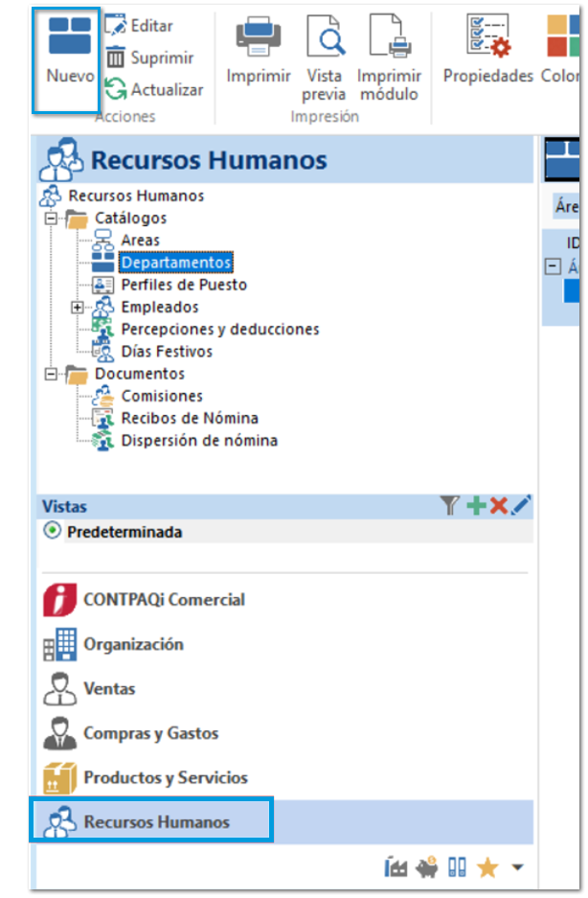The height and width of the screenshot is (898, 588).
Task: Click the Comisiones coins icon
Action: pyautogui.click(x=103, y=397)
